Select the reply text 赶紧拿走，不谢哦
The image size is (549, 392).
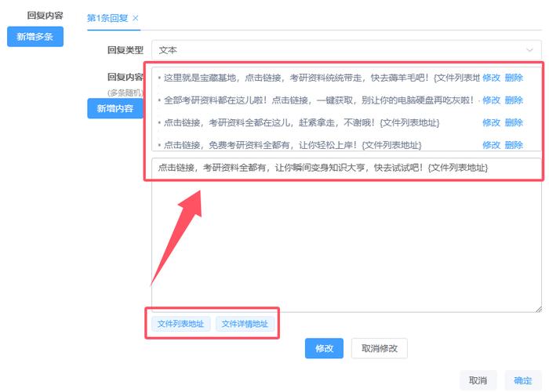[x=301, y=122]
